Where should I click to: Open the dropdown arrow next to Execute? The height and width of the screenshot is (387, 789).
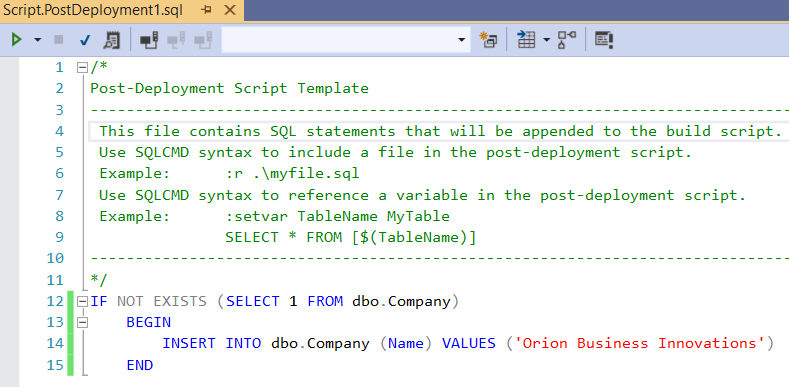pyautogui.click(x=38, y=40)
